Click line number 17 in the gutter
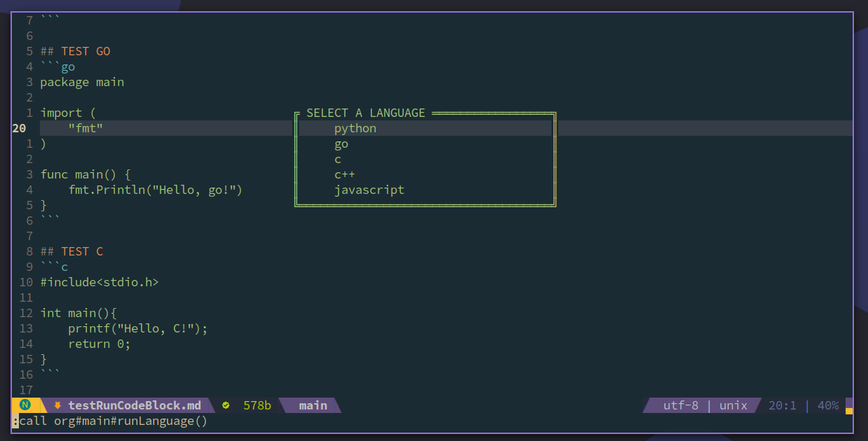 click(x=26, y=390)
